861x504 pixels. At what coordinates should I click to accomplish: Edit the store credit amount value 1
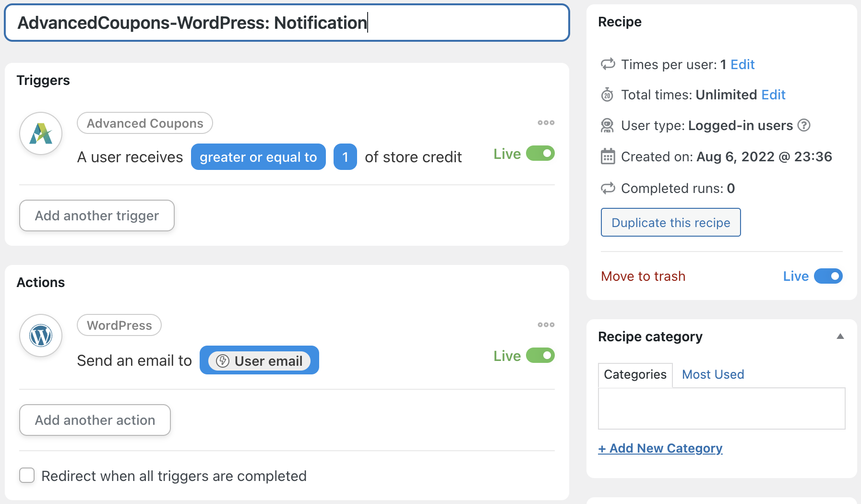click(x=345, y=157)
